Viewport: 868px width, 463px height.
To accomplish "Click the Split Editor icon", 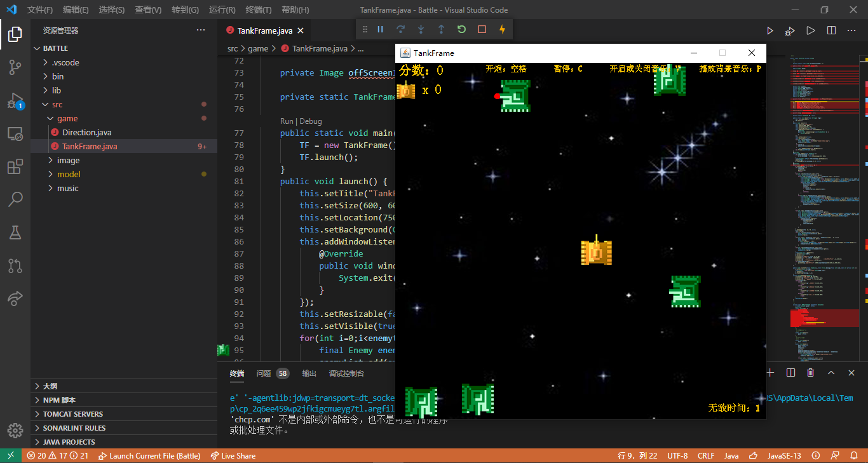I will click(x=831, y=30).
